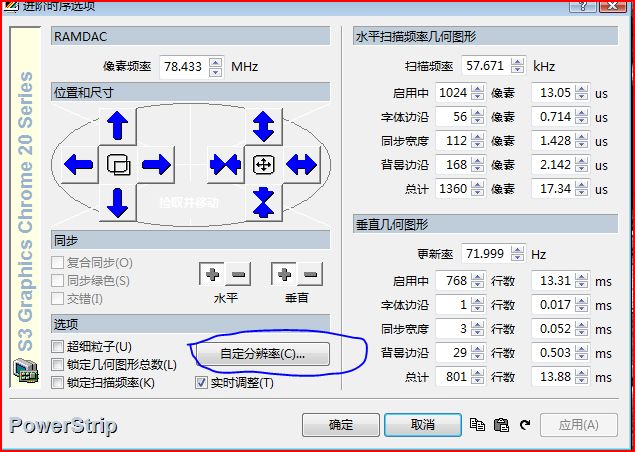Adjust vertical 启用中 768 lines spinner
This screenshot has width=635, height=452.
[x=478, y=281]
